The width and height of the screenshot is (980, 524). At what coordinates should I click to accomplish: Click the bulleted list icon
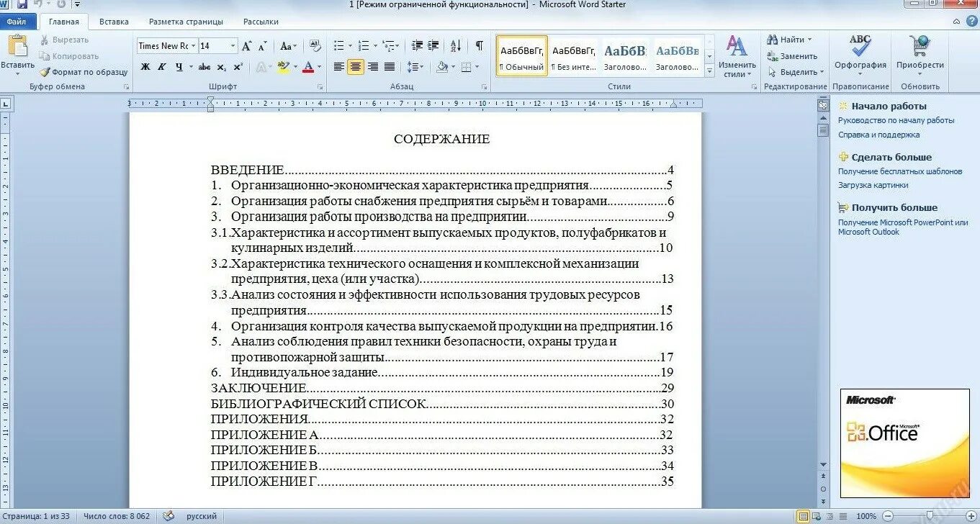(x=338, y=46)
